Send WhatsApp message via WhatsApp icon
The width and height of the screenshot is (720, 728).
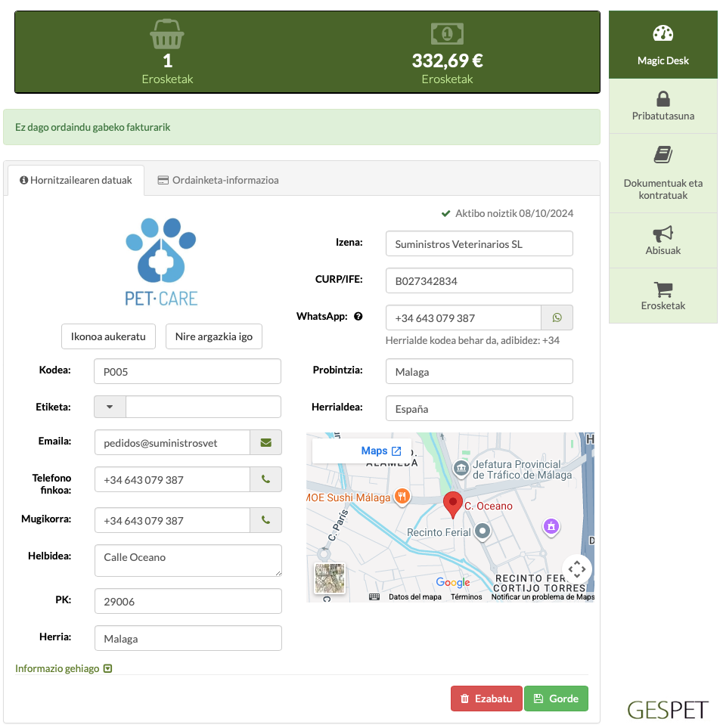557,318
